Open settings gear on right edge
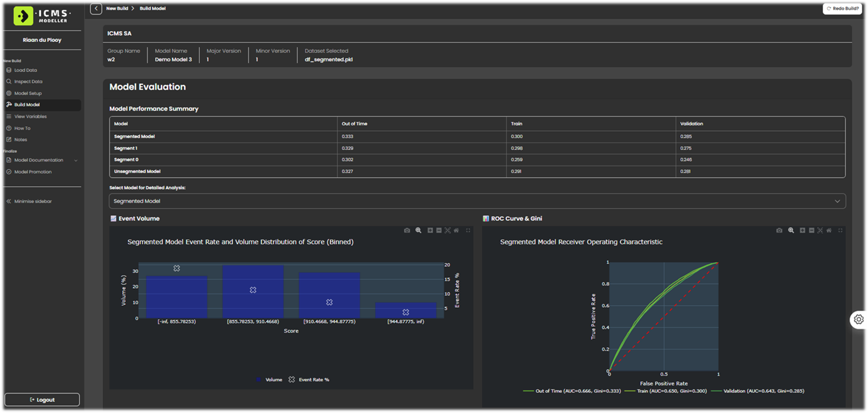 (x=858, y=319)
